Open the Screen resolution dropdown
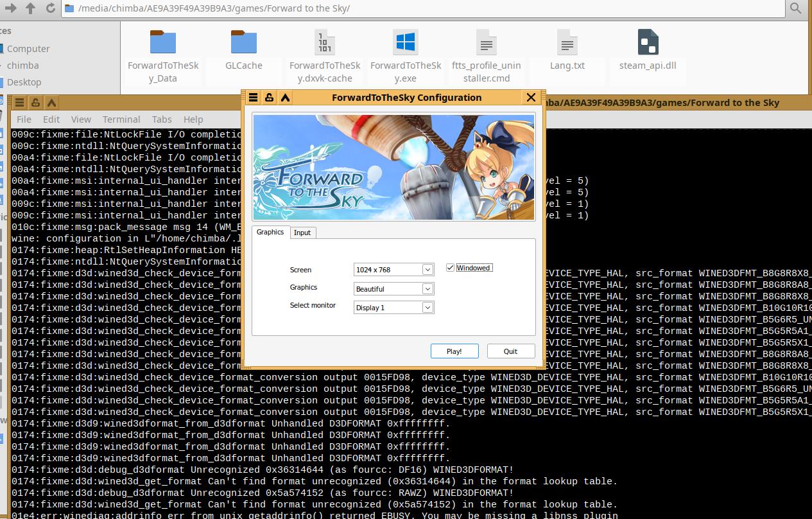 (394, 270)
